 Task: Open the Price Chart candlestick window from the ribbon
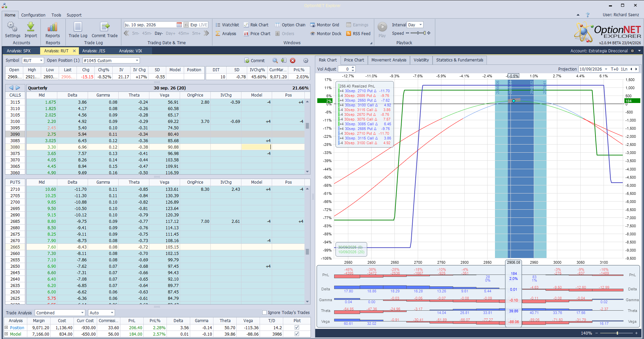[x=257, y=33]
